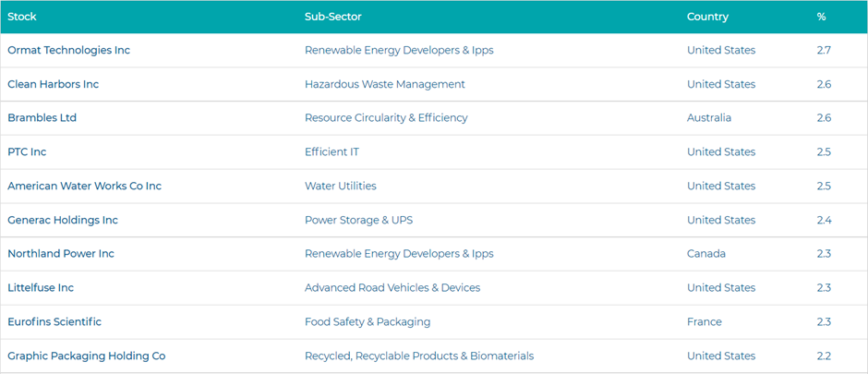Click United States in Ormat row
Viewport: 868px width, 374px height.
pos(721,51)
